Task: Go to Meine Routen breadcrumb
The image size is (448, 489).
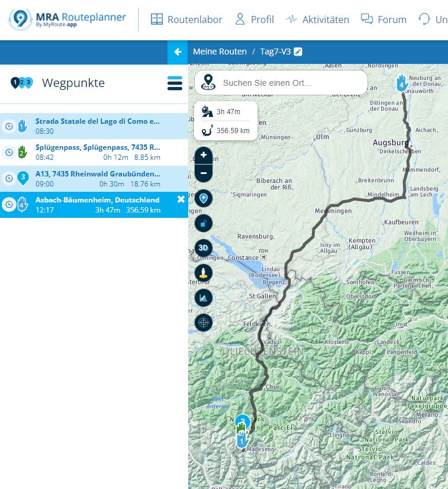Action: (x=220, y=52)
